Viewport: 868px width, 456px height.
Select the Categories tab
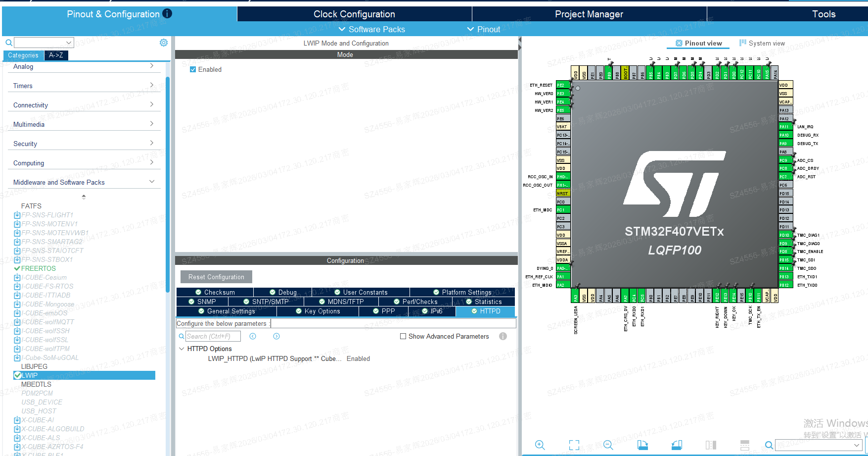(x=23, y=55)
